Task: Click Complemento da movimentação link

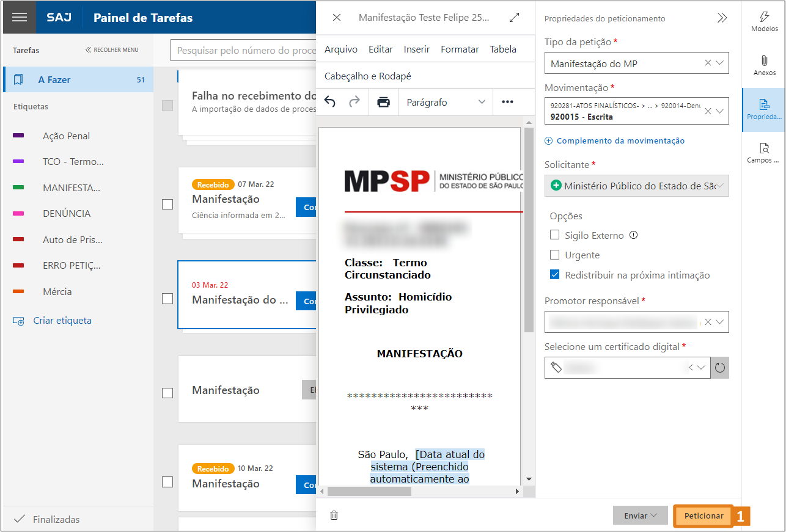Action: click(x=620, y=141)
